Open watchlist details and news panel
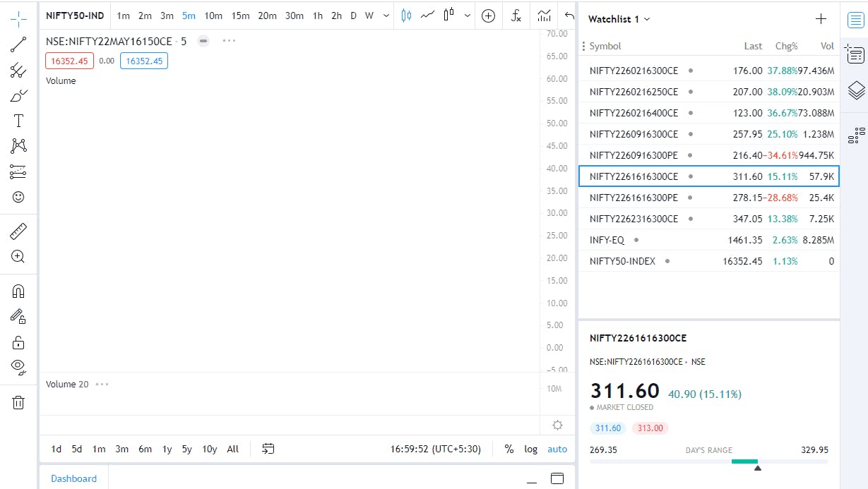 (x=855, y=55)
